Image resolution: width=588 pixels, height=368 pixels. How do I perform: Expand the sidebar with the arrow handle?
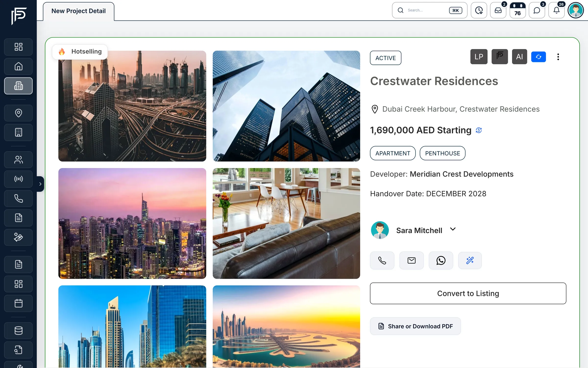(x=40, y=184)
